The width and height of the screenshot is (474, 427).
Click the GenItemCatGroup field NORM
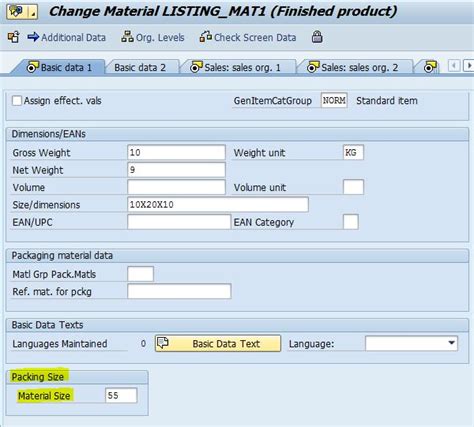(x=334, y=100)
